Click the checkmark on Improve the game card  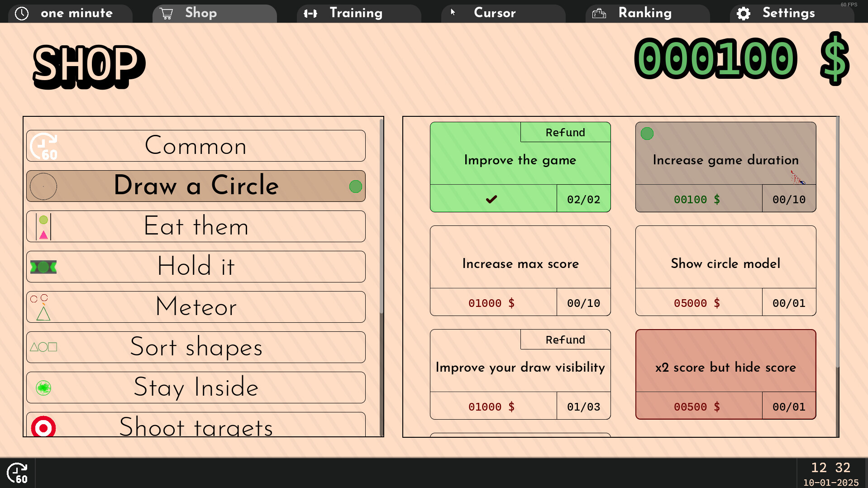point(492,199)
